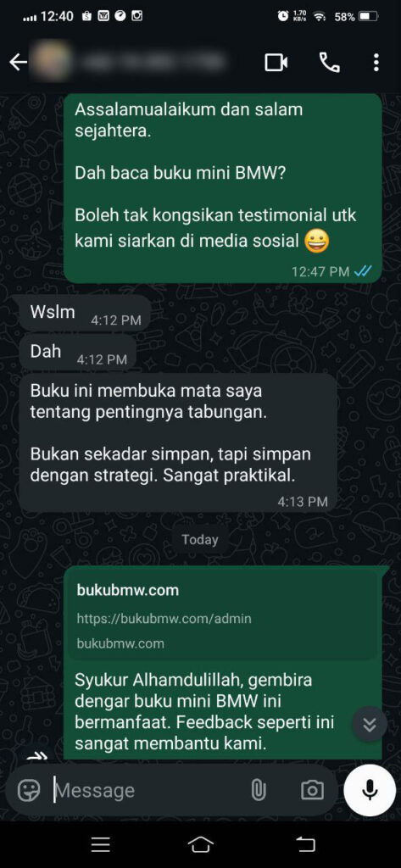Focus the Message input field
401x868 pixels.
coord(149,790)
